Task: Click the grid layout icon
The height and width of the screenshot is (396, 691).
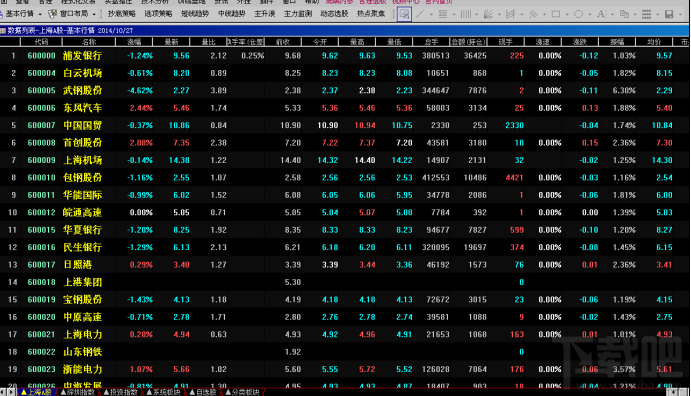Action: point(646,14)
